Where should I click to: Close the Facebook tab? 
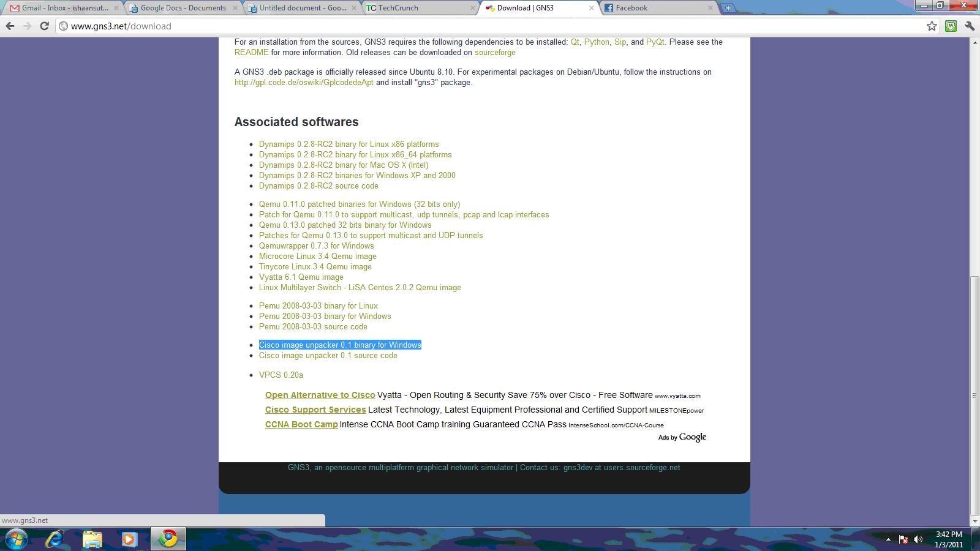click(x=710, y=8)
